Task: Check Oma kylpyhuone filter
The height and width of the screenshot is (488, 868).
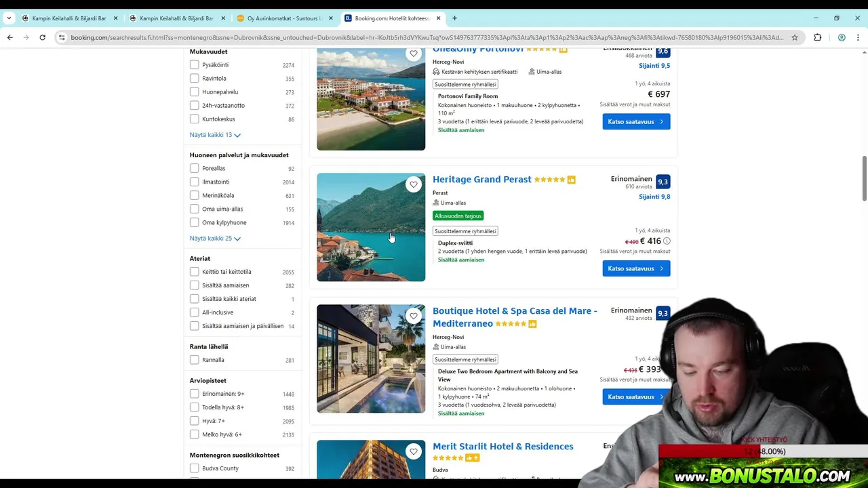Action: [195, 222]
